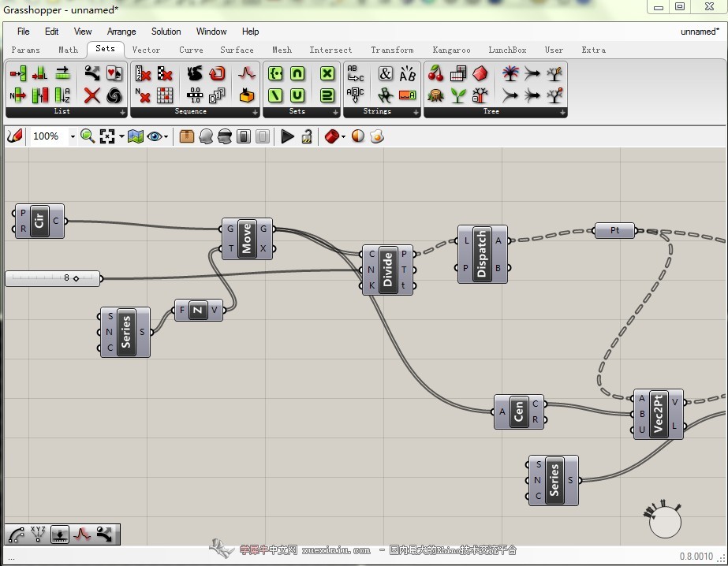Select the Move component on canvas
This screenshot has height=566, width=728.
pos(247,239)
